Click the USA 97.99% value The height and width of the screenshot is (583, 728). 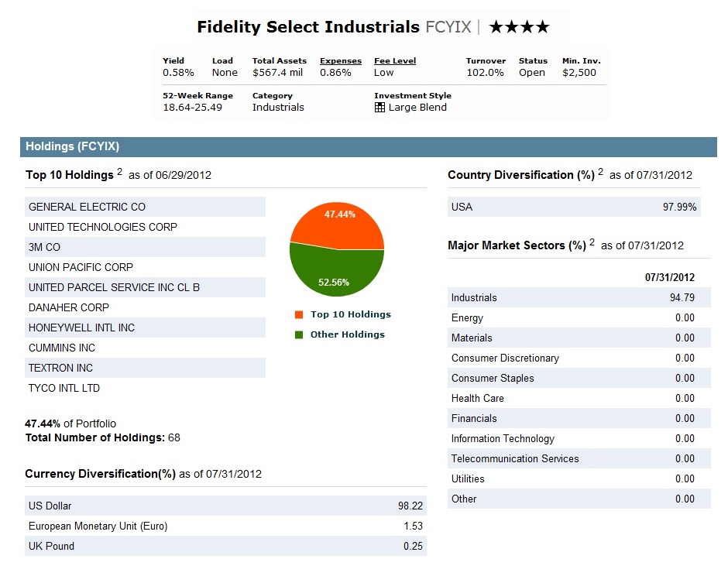coord(680,207)
